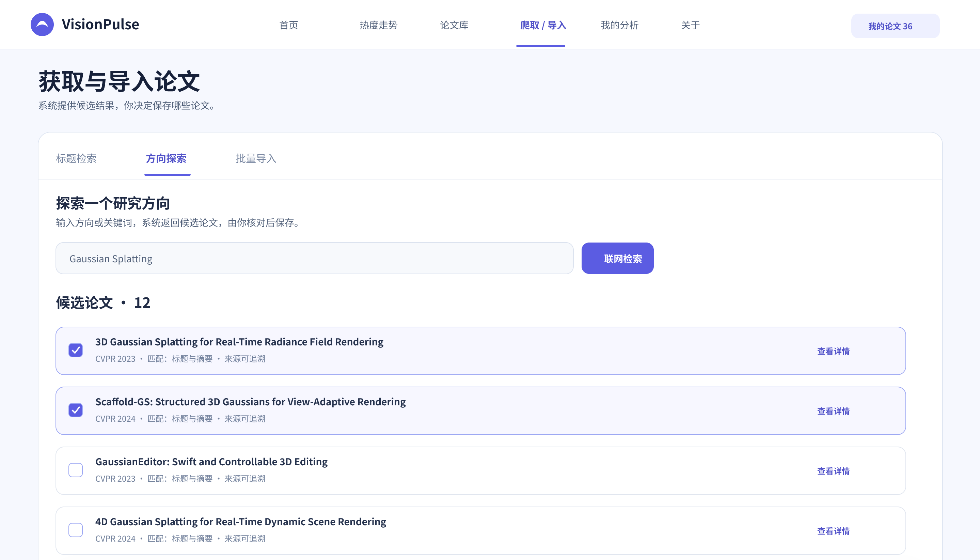Select 爬取 / 导入 in top navigation

click(542, 26)
